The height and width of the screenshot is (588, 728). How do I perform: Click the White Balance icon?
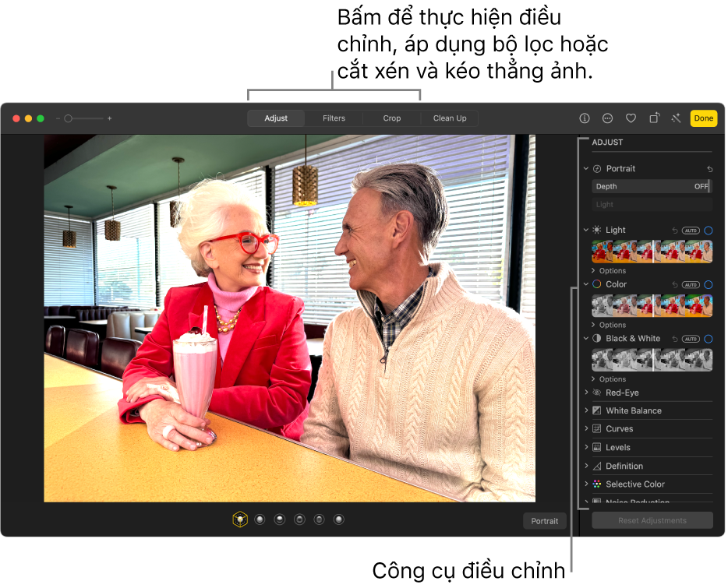point(596,410)
